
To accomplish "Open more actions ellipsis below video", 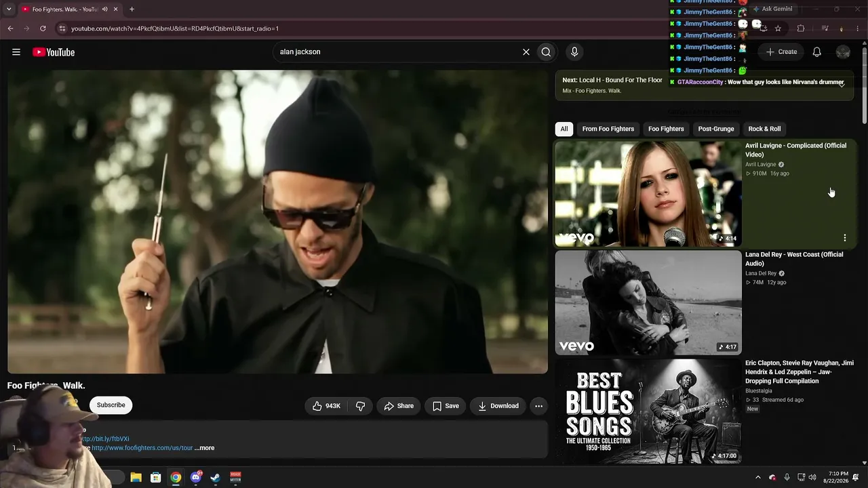I will coord(538,406).
